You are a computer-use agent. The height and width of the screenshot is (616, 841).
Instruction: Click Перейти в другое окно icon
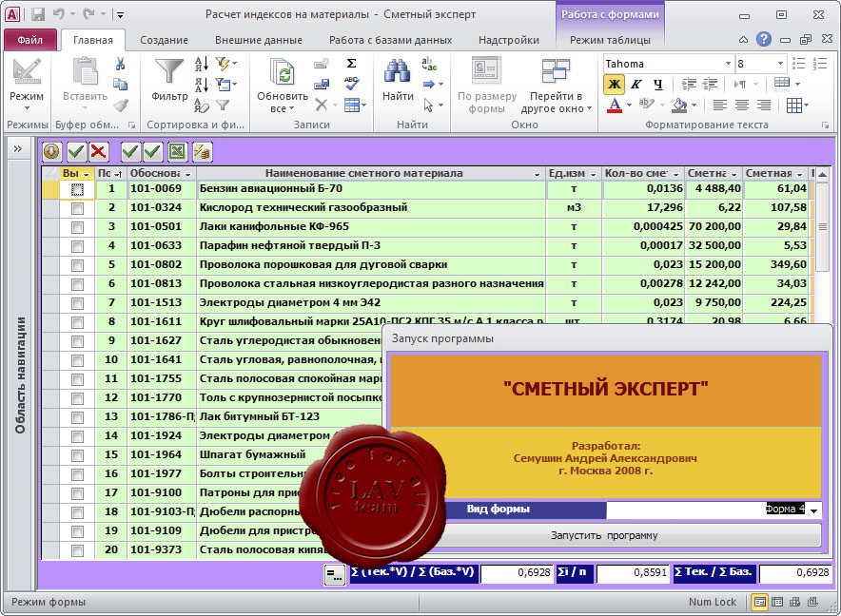click(x=556, y=72)
